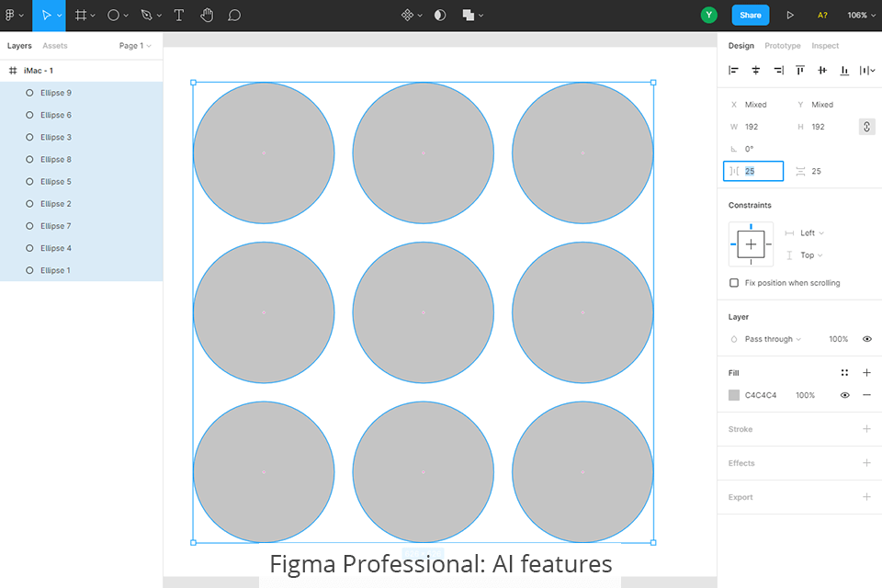Open the Fill styles icon
This screenshot has width=882, height=588.
(844, 372)
